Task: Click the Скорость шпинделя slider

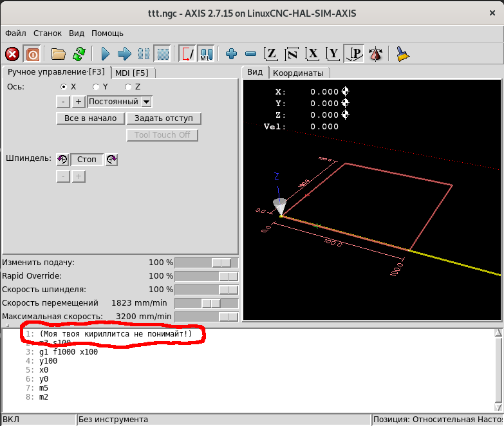Action: click(207, 290)
